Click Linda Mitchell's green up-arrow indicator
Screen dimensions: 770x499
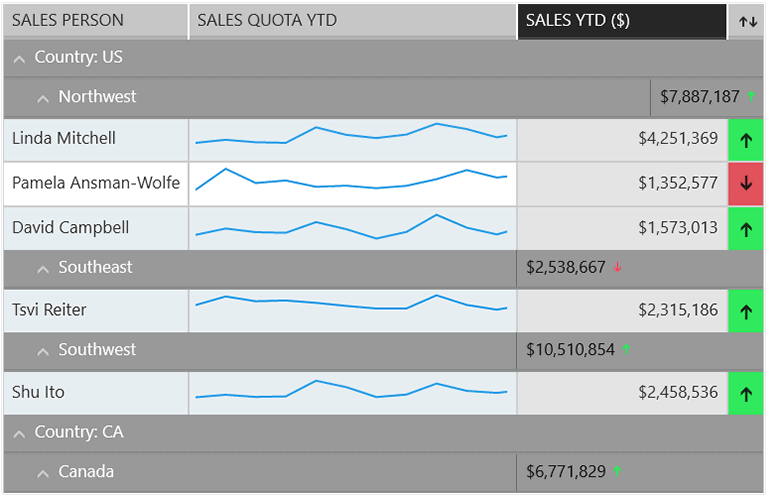[x=746, y=140]
